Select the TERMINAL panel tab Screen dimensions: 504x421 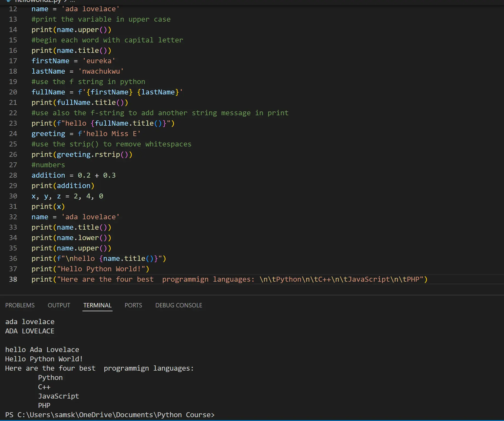98,305
